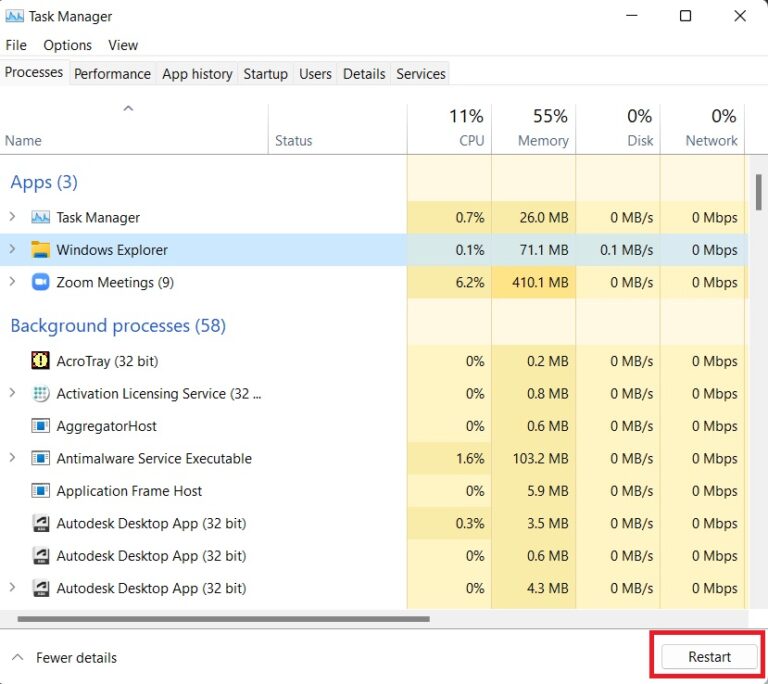Toggle sort direction arrow above Name column
Image resolution: width=768 pixels, height=684 pixels.
(128, 108)
